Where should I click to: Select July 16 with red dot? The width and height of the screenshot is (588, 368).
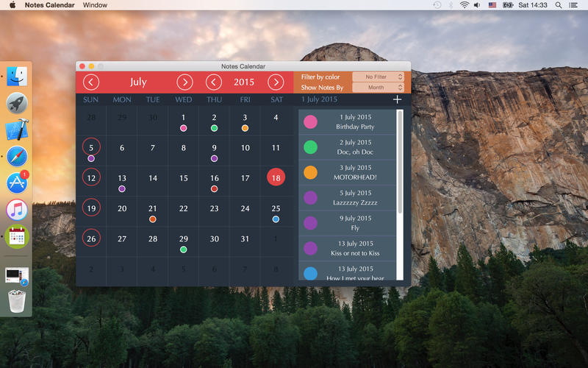point(214,182)
